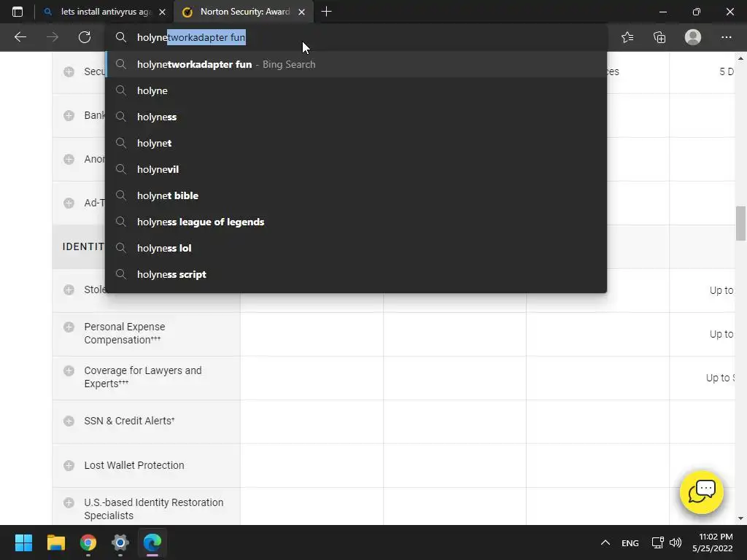Expand Coverage for Lawyers and Experts row

tap(69, 370)
